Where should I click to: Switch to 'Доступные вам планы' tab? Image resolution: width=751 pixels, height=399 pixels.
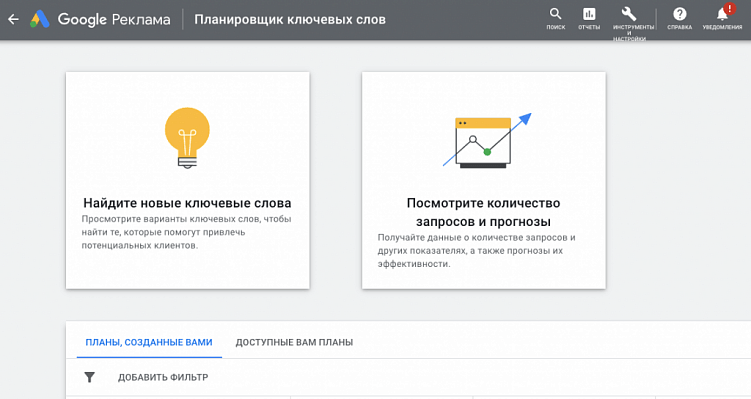[x=294, y=342]
